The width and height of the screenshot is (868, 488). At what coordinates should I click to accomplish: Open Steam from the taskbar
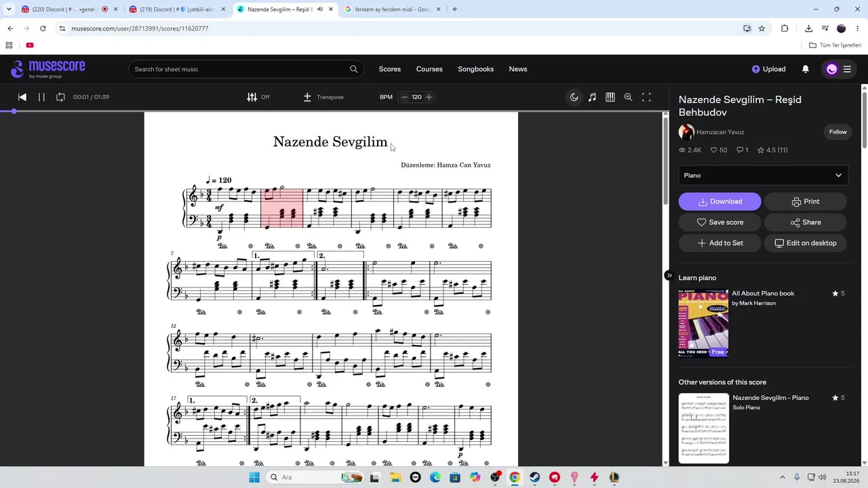[535, 477]
